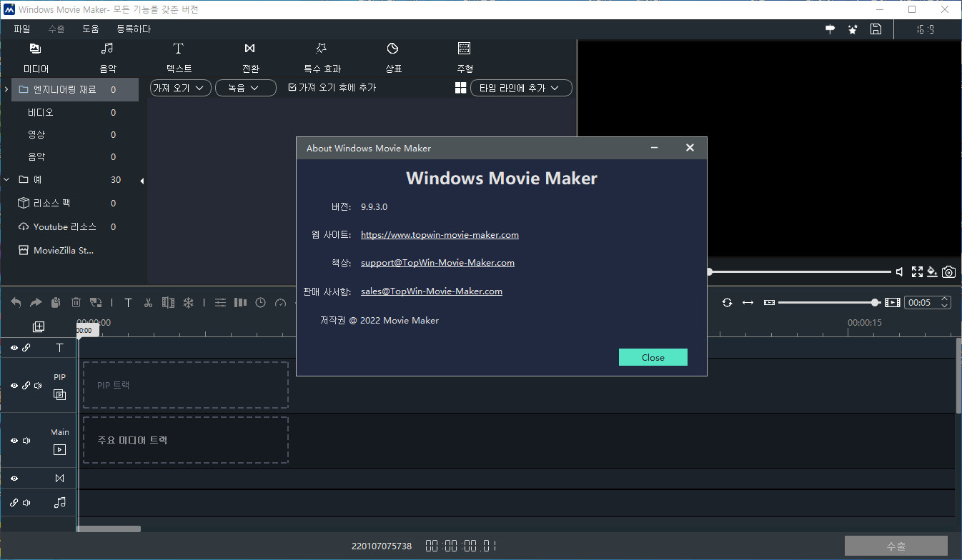
Task: Hide the text track with eye icon
Action: pos(14,348)
